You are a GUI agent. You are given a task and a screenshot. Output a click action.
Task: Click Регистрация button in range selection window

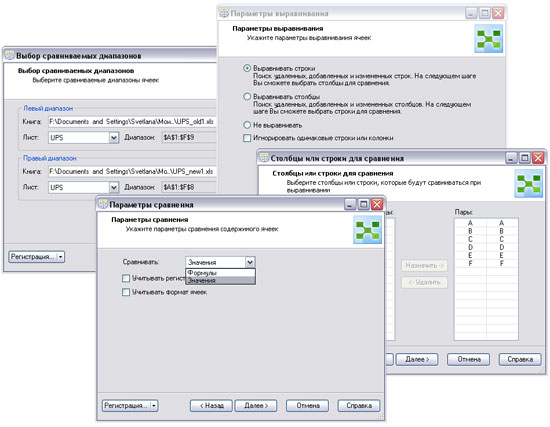pyautogui.click(x=32, y=257)
